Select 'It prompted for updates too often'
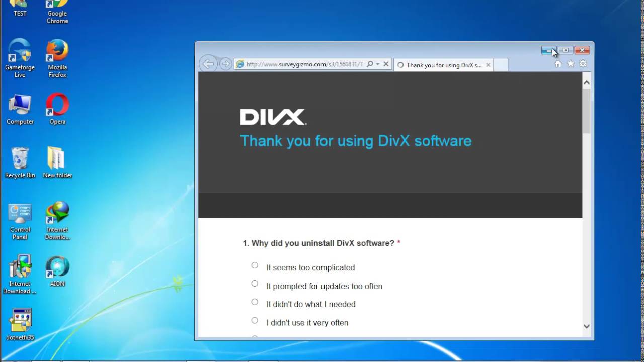This screenshot has width=644, height=362. [x=255, y=284]
